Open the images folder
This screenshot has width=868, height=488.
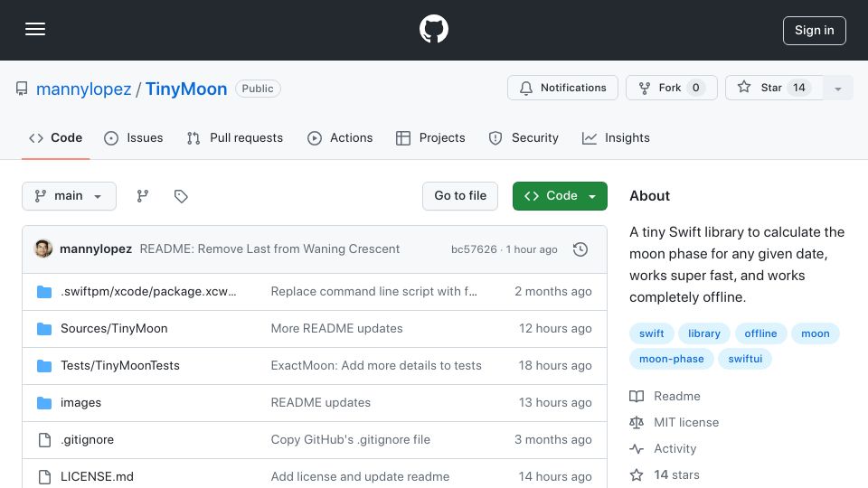tap(80, 403)
